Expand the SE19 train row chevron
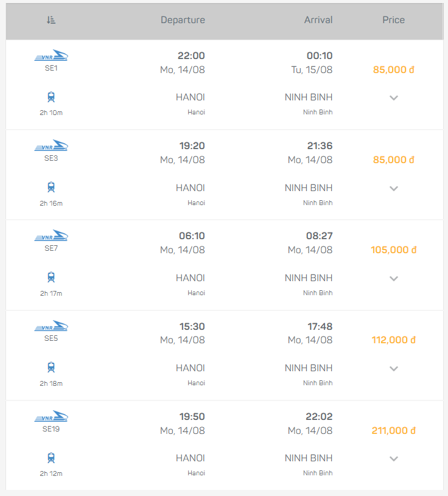448x496 pixels. pyautogui.click(x=394, y=458)
